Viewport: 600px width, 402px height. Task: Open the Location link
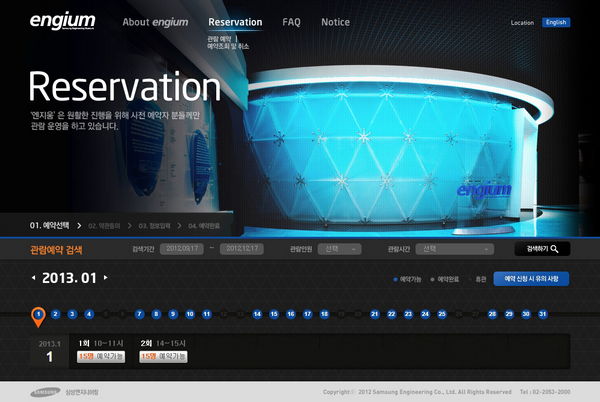tap(522, 23)
